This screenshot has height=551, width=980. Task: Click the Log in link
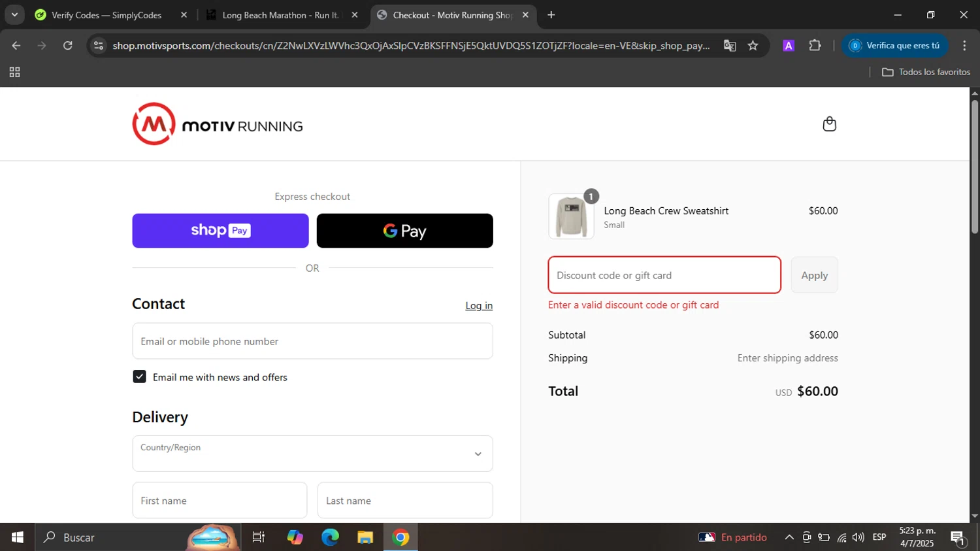click(x=479, y=305)
